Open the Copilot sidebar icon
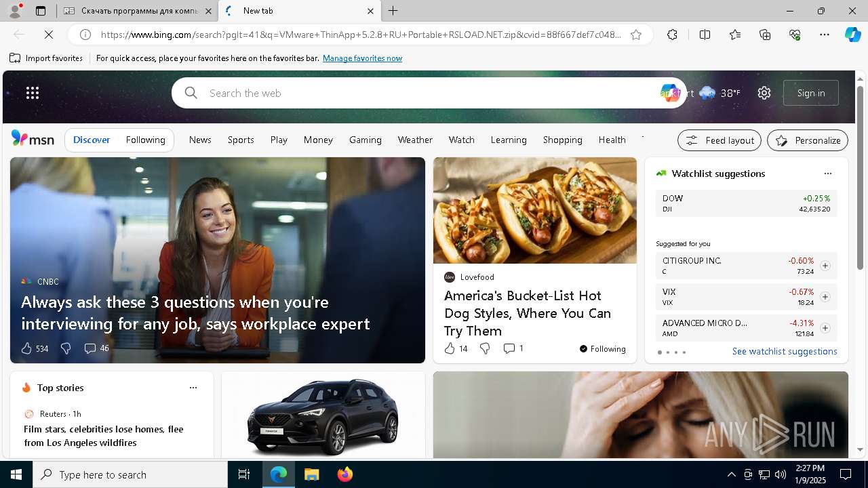 (x=852, y=35)
